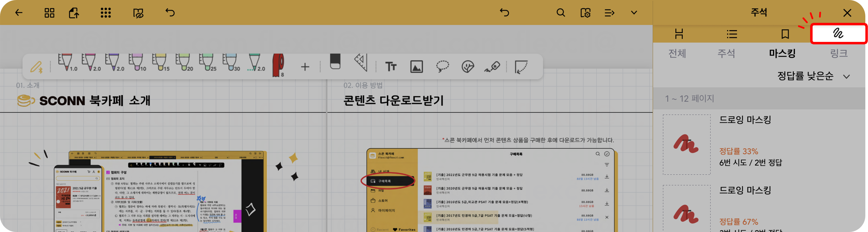Go back with the left arrow
This screenshot has height=232, width=868.
click(x=19, y=13)
